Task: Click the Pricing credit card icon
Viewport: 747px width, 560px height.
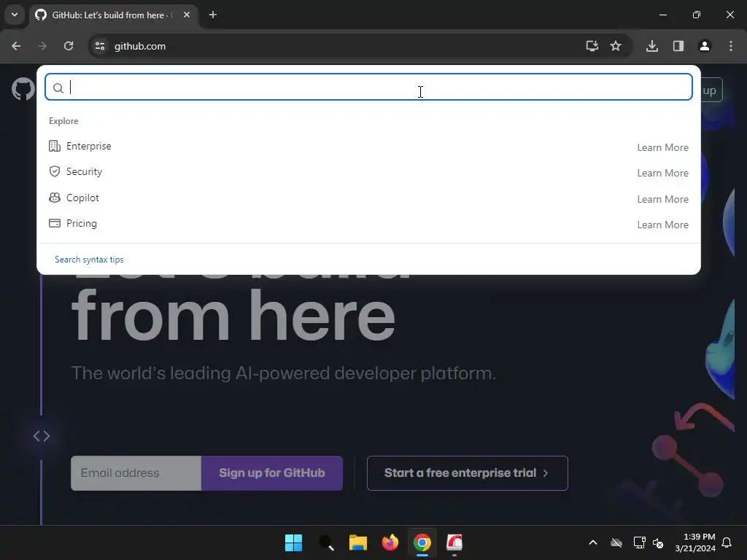Action: pos(55,223)
